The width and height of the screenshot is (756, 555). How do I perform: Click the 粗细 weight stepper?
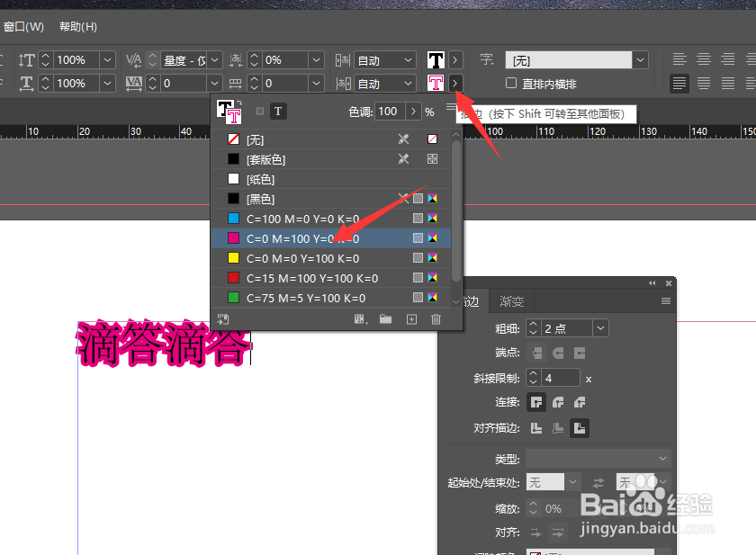click(533, 328)
